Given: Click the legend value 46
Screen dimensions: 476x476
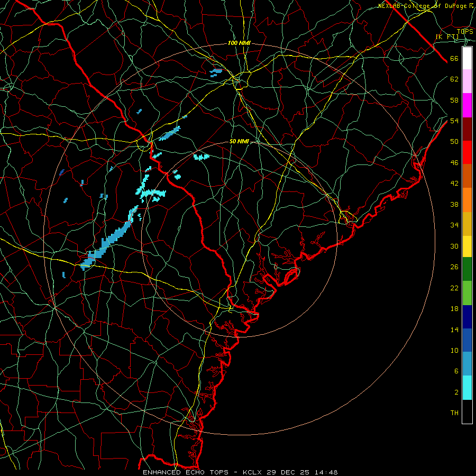Looking at the screenshot, I should (454, 163).
